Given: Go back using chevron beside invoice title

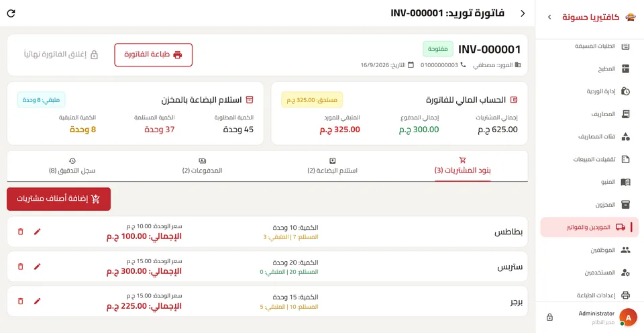Looking at the screenshot, I should [523, 13].
